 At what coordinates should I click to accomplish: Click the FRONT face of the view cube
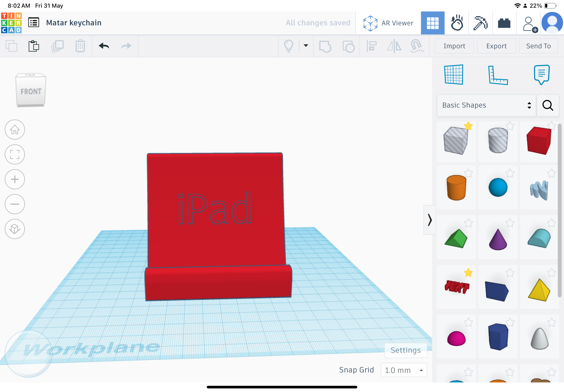pyautogui.click(x=30, y=92)
